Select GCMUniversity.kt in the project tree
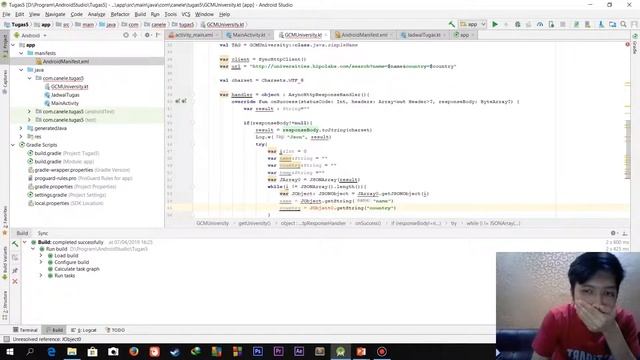Screen dimensions: 640x360 click(x=69, y=87)
